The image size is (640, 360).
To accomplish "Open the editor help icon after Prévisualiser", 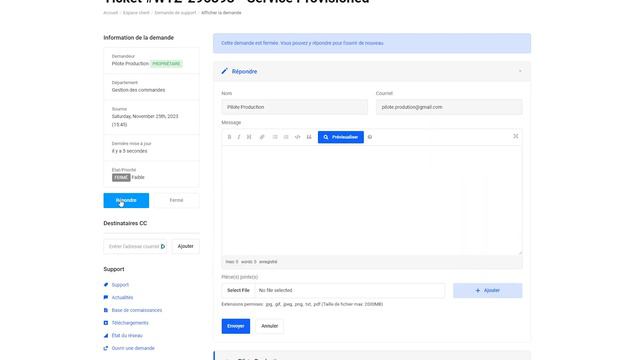I will pos(370,137).
